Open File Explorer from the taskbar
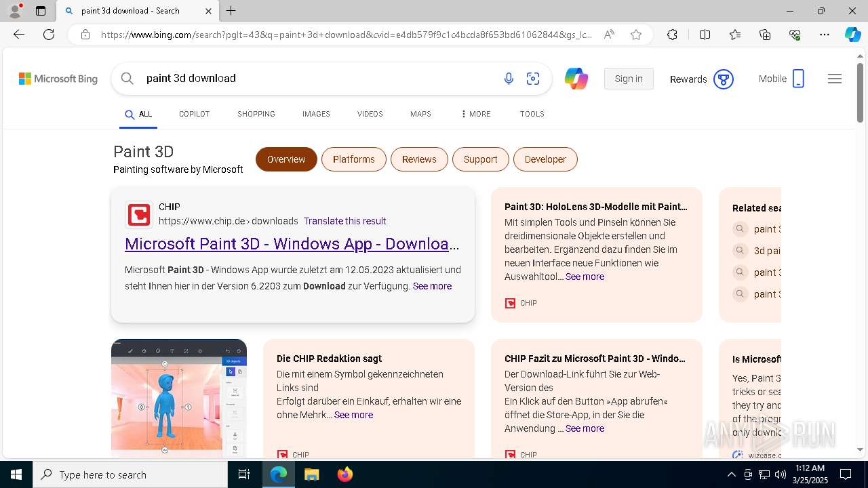Viewport: 868px width, 488px height. point(311,474)
